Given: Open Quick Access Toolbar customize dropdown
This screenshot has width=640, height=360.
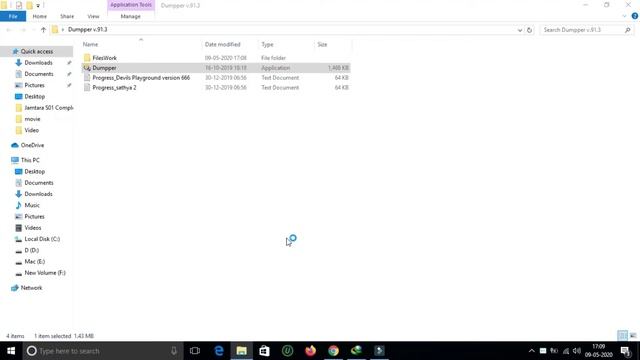Looking at the screenshot, I should coord(38,6).
